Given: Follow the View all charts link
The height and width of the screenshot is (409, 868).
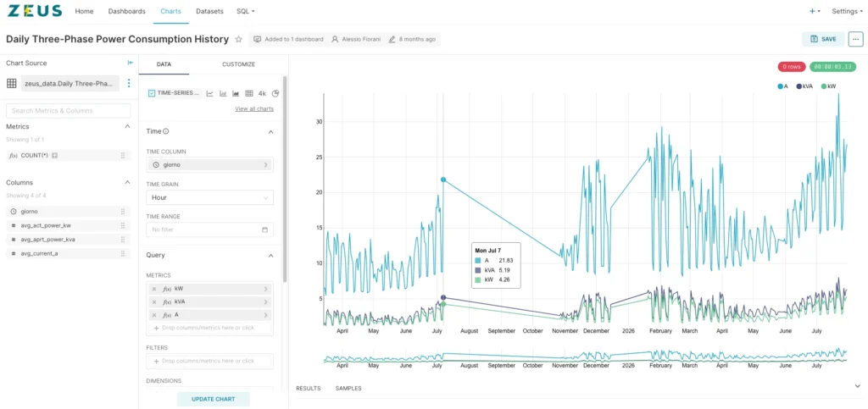Looking at the screenshot, I should coord(254,109).
